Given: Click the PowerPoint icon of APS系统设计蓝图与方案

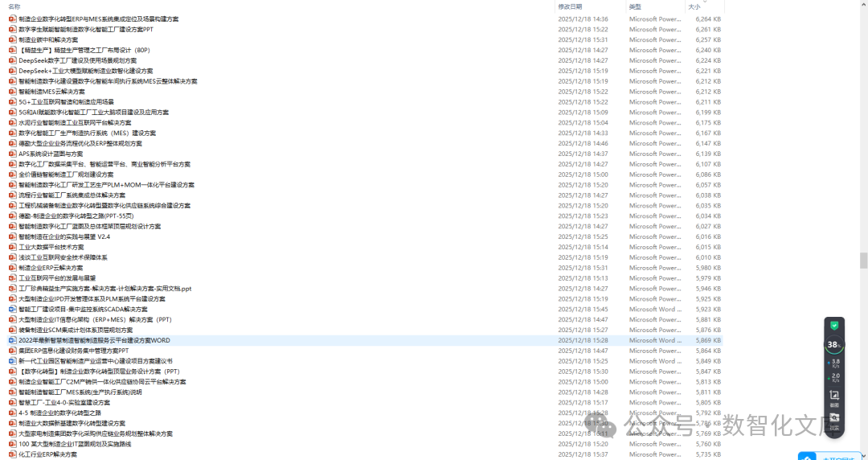Looking at the screenshot, I should point(13,154).
